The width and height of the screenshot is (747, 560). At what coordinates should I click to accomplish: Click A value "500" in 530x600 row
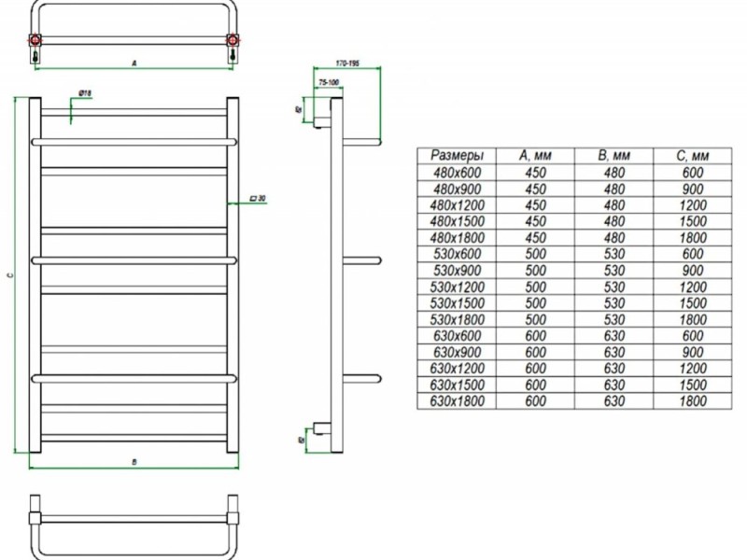click(x=535, y=254)
